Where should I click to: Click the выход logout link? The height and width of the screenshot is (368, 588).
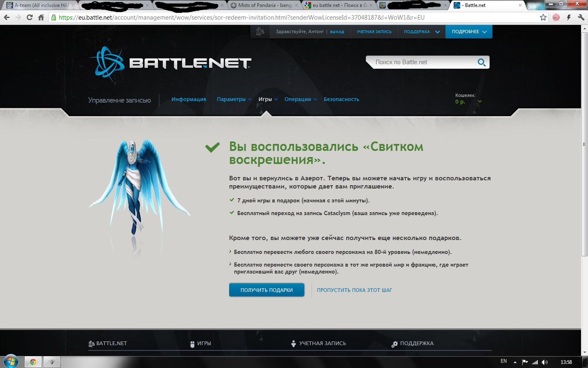pos(337,31)
